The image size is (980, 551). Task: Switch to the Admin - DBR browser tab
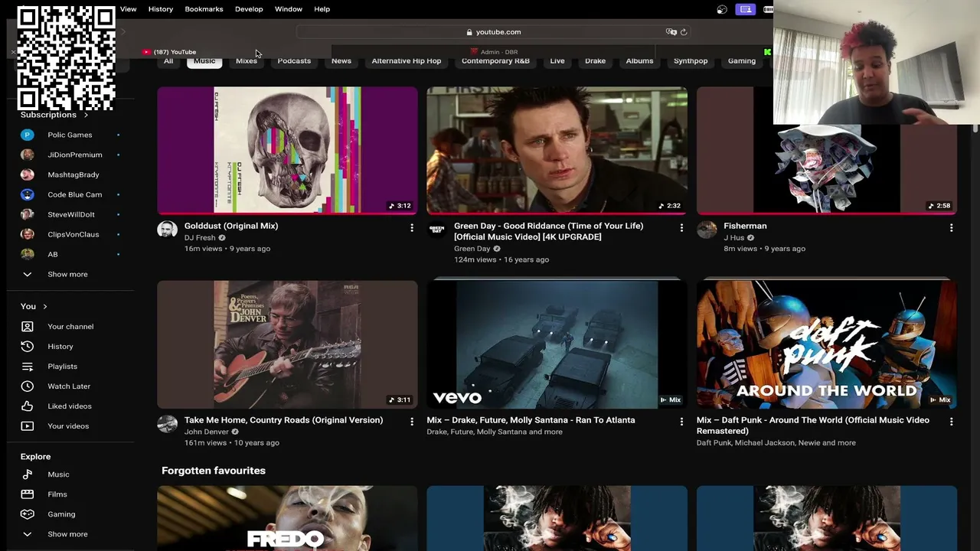pos(494,52)
